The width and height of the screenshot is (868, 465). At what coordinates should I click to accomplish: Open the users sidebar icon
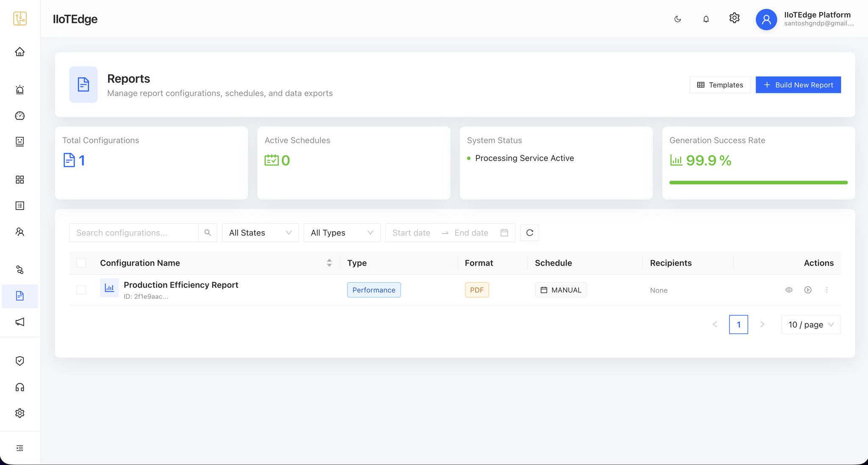point(19,232)
